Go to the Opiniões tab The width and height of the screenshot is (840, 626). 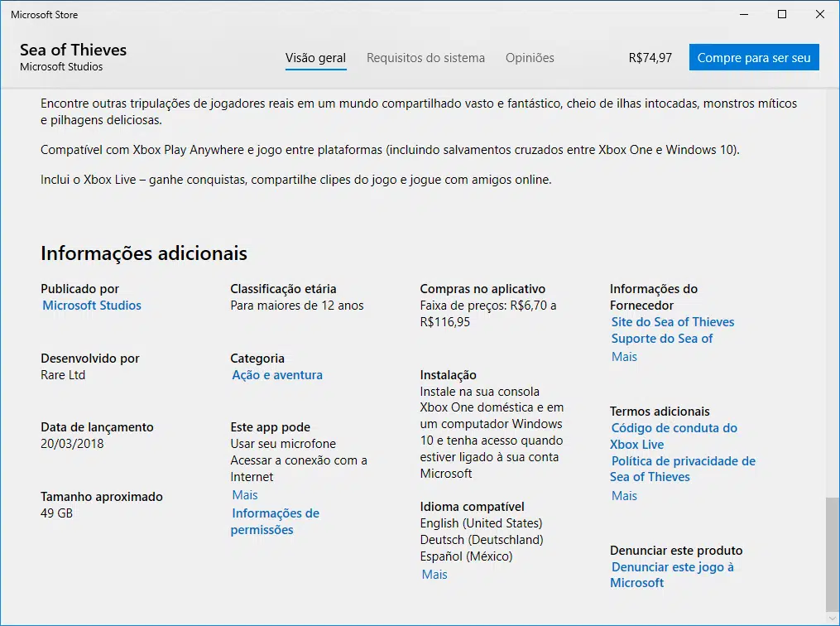click(x=530, y=58)
